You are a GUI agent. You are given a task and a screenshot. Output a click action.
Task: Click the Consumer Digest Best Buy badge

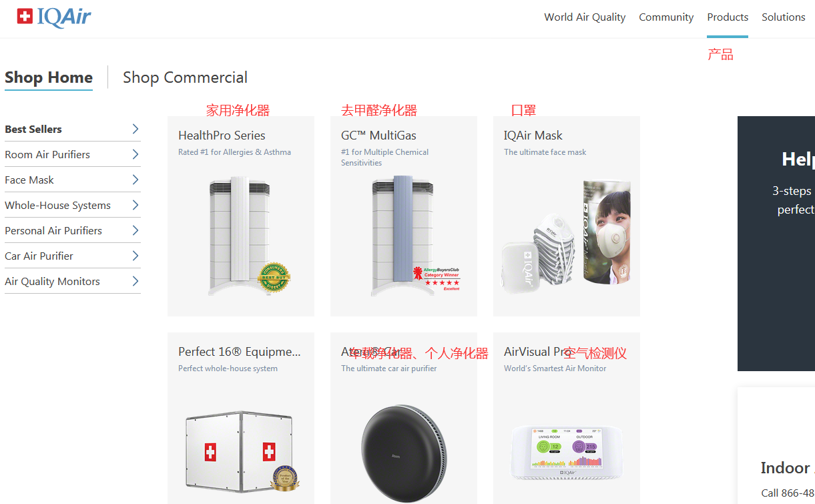tap(274, 278)
